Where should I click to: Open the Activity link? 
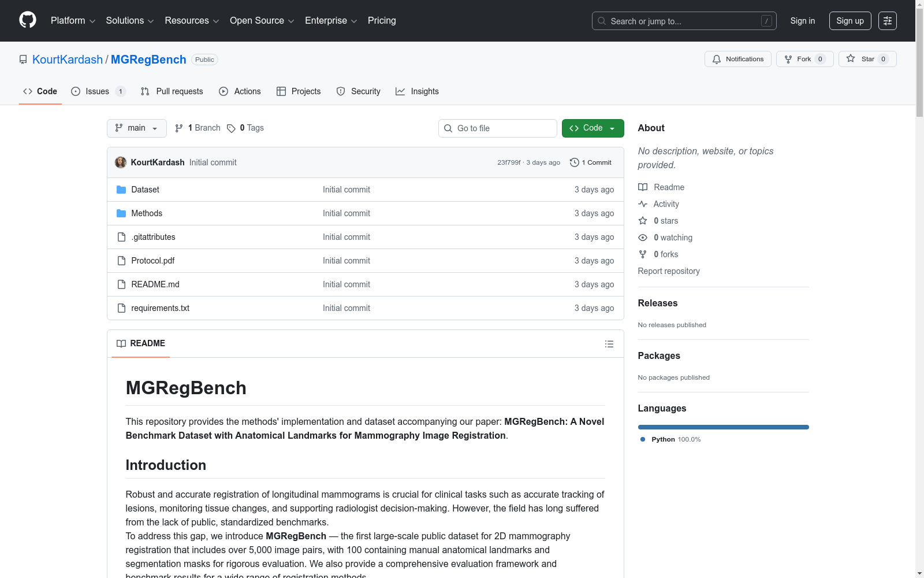659,204
